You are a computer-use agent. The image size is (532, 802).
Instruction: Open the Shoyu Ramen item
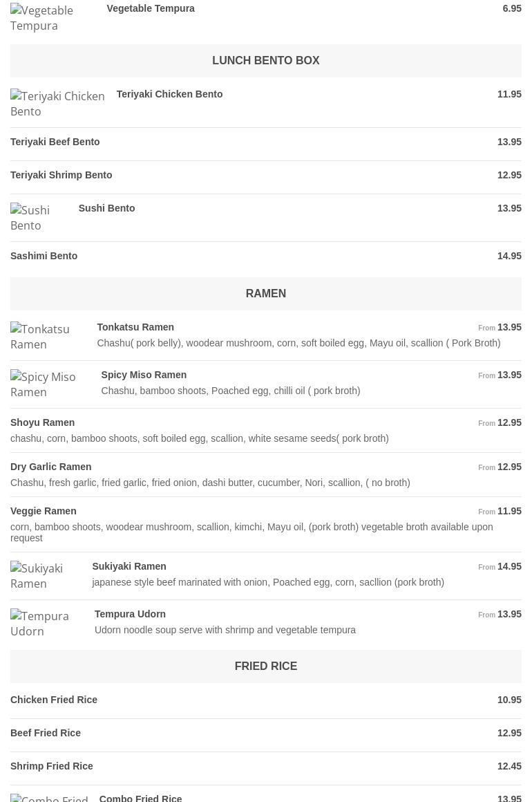[x=43, y=422]
